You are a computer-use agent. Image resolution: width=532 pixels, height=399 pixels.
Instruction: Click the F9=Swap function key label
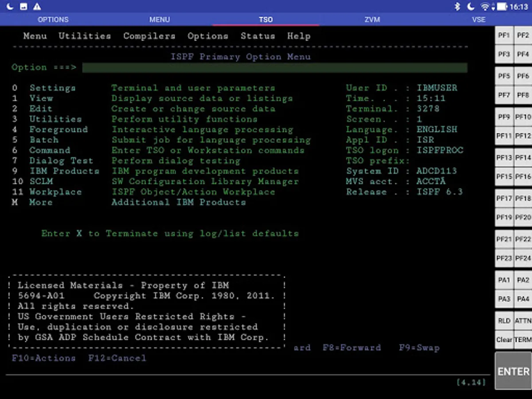click(x=419, y=348)
